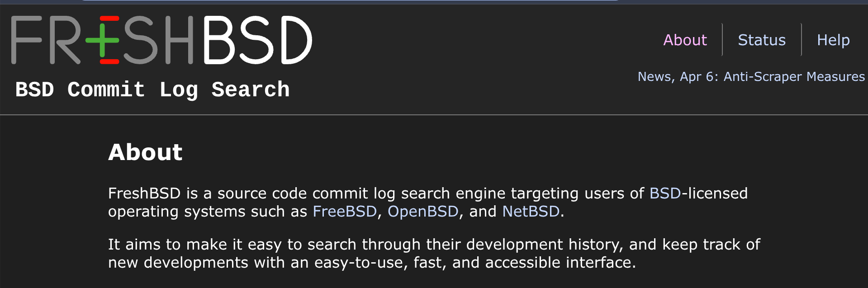Open the OpenBSD link
Viewport: 868px width, 288px height.
tap(423, 211)
